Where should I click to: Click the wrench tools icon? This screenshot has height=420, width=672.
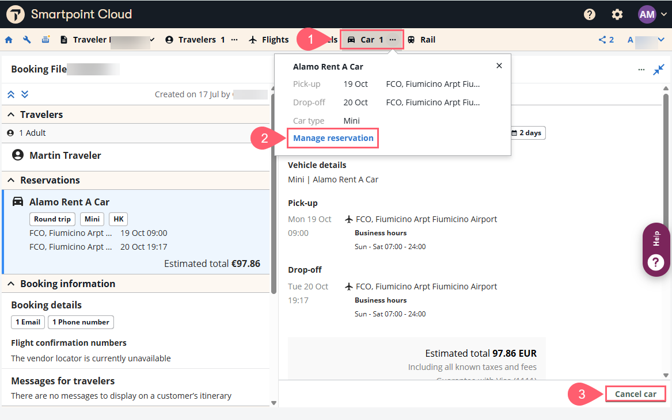click(x=27, y=40)
